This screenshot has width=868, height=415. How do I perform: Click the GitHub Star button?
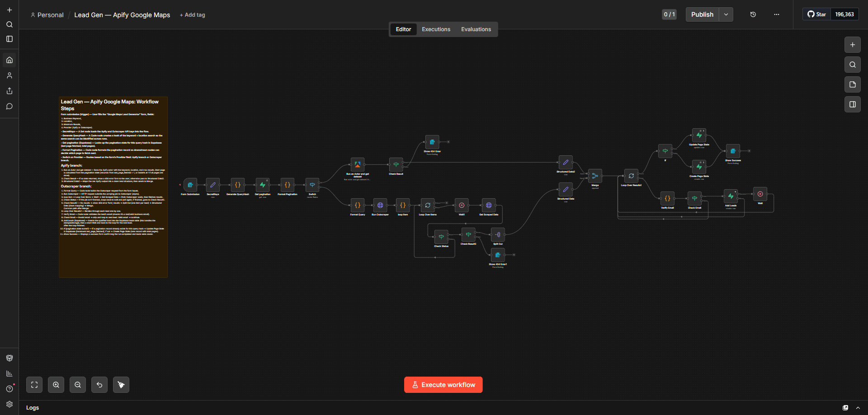tap(817, 14)
